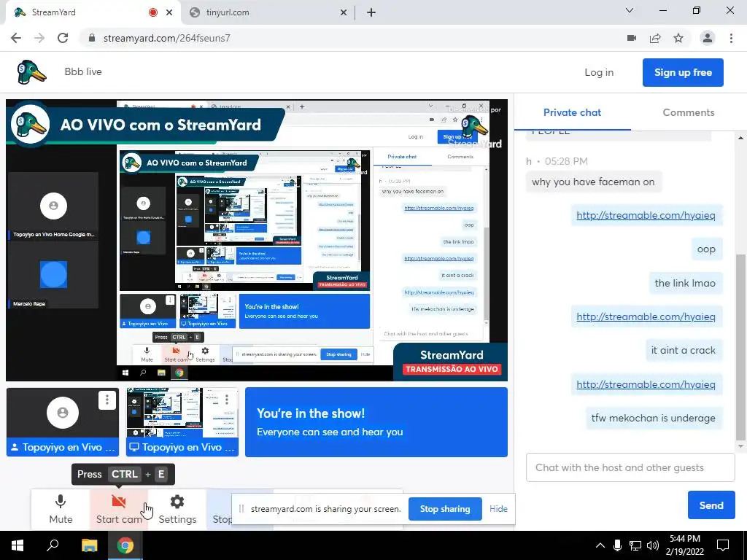Click the 'it aint a crack' chat message
This screenshot has width=747, height=560.
(683, 351)
